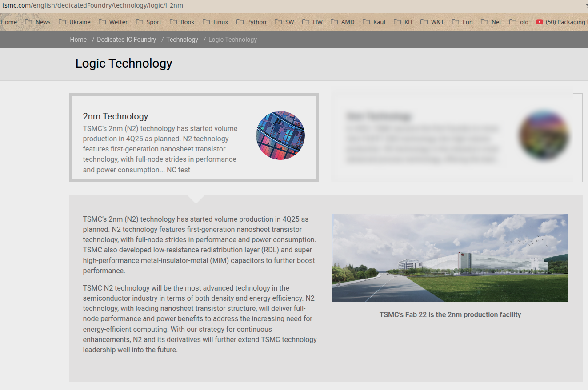The width and height of the screenshot is (588, 390).
Task: Select the 2nm Technology card
Action: (194, 138)
